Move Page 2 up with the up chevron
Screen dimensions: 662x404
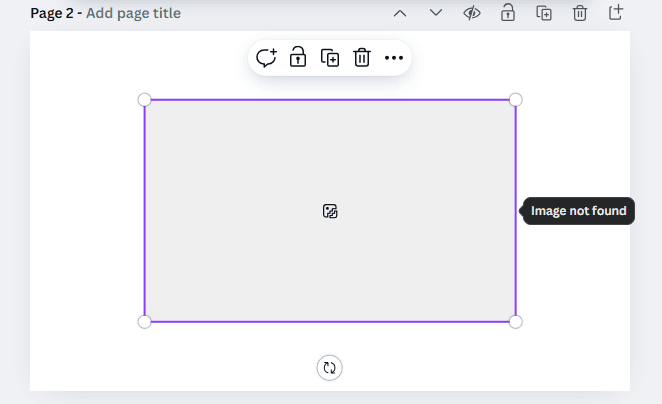pyautogui.click(x=400, y=13)
